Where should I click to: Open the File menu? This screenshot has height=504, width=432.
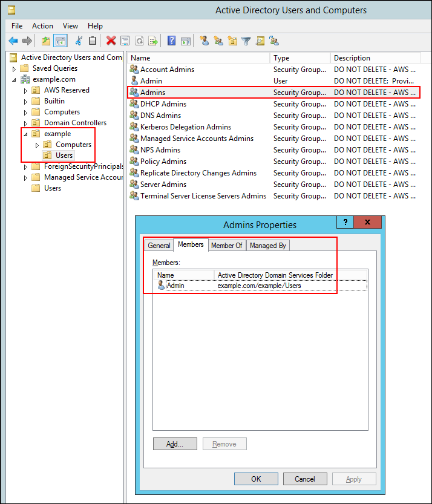pos(17,25)
